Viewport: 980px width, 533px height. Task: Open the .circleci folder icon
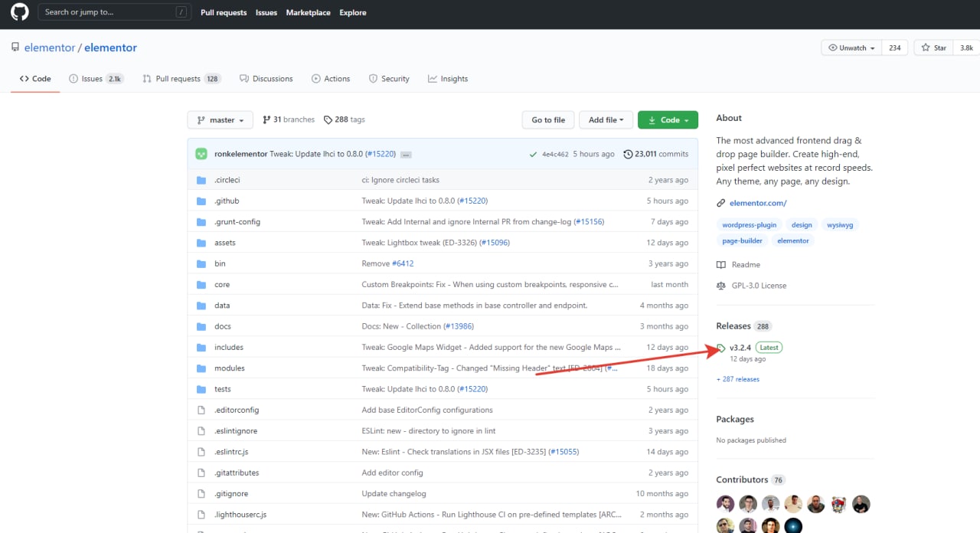pyautogui.click(x=201, y=180)
